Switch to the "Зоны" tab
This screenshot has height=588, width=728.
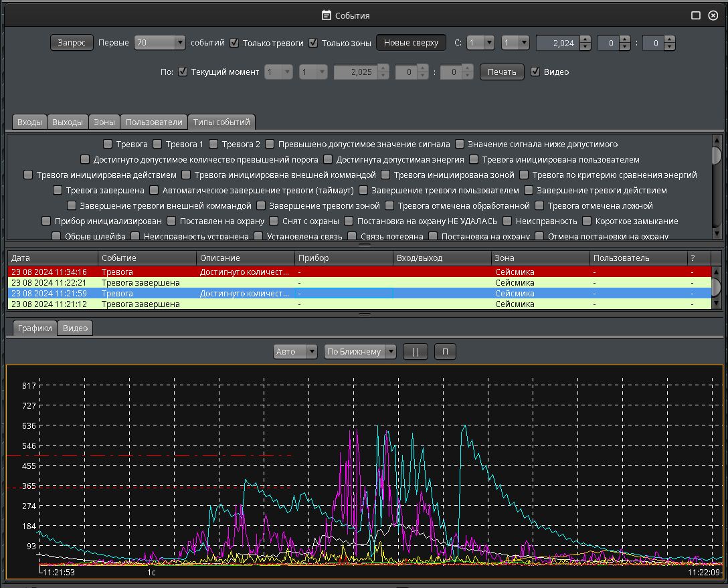[104, 122]
